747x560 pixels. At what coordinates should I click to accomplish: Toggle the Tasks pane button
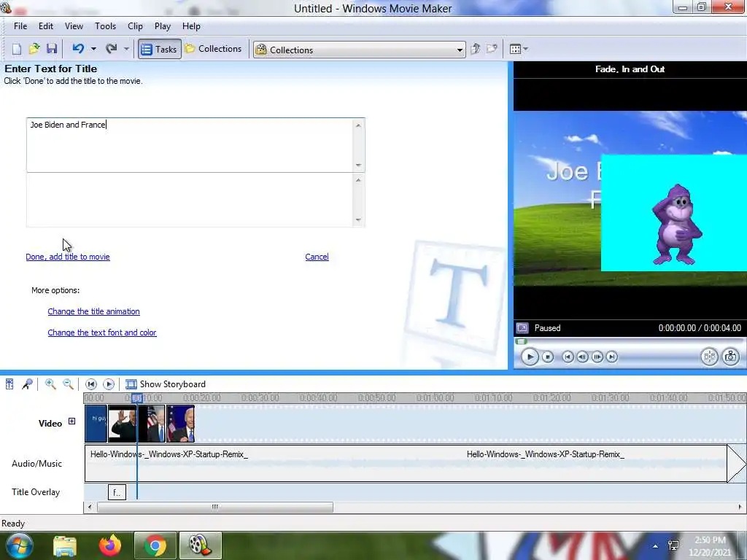coord(160,49)
